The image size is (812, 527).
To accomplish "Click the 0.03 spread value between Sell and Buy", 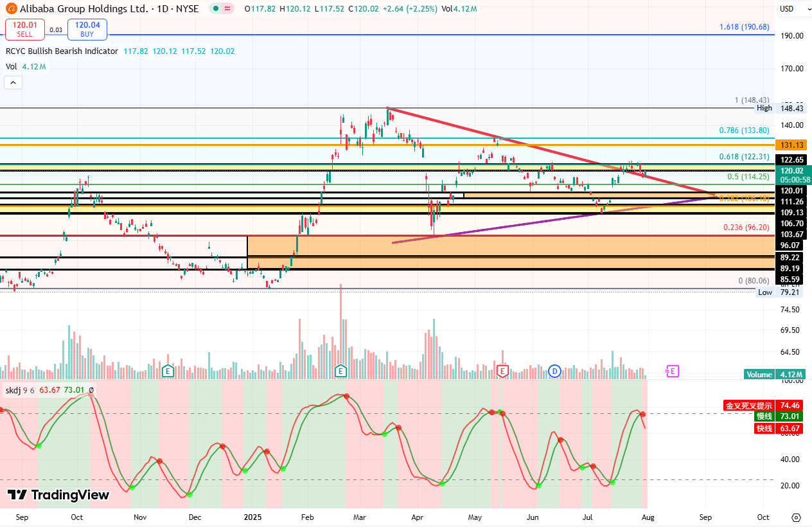I will 56,30.
